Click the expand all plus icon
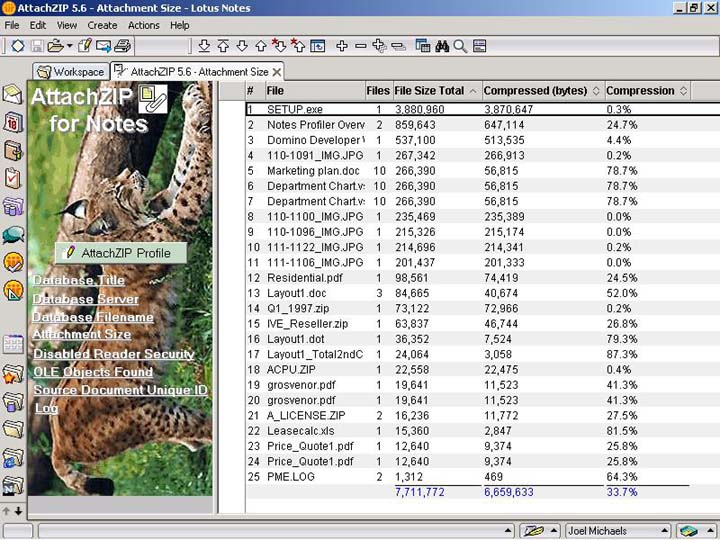The width and height of the screenshot is (720, 540). pyautogui.click(x=342, y=46)
